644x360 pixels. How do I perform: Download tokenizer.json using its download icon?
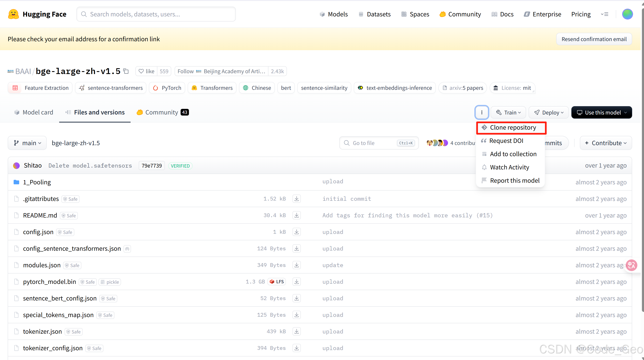(296, 331)
